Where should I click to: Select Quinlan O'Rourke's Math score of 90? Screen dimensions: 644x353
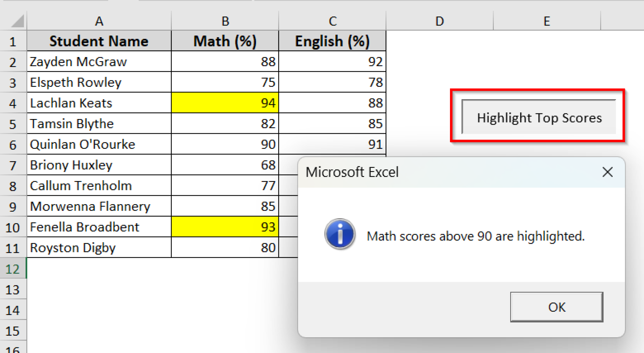click(x=225, y=144)
